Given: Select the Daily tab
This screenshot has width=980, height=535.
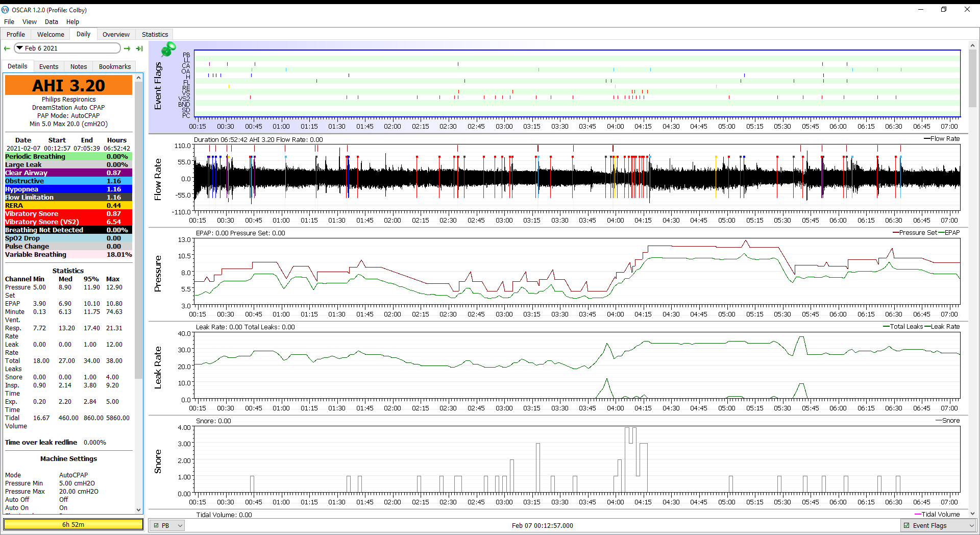Looking at the screenshot, I should [83, 34].
